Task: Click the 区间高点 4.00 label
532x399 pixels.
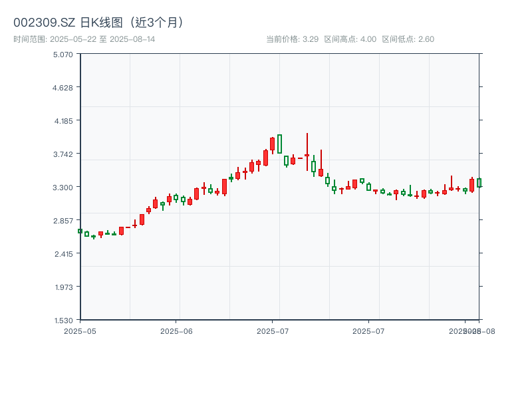Action: point(350,39)
